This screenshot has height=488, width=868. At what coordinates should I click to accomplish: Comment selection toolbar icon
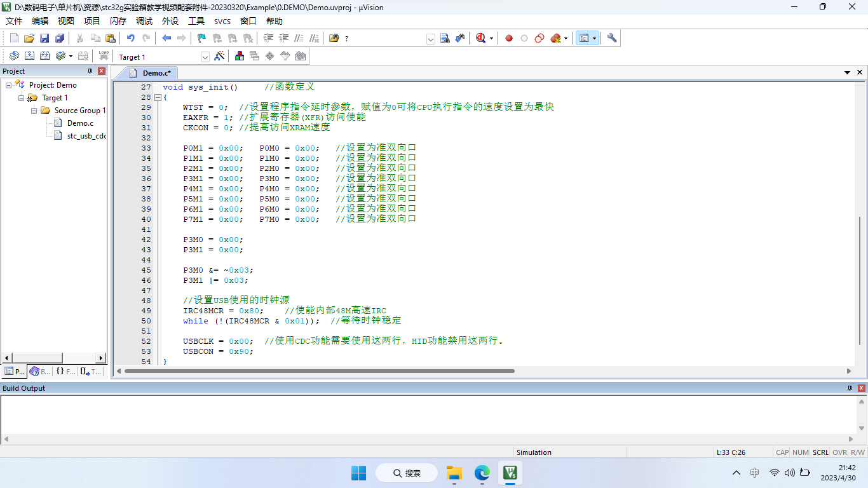(299, 38)
